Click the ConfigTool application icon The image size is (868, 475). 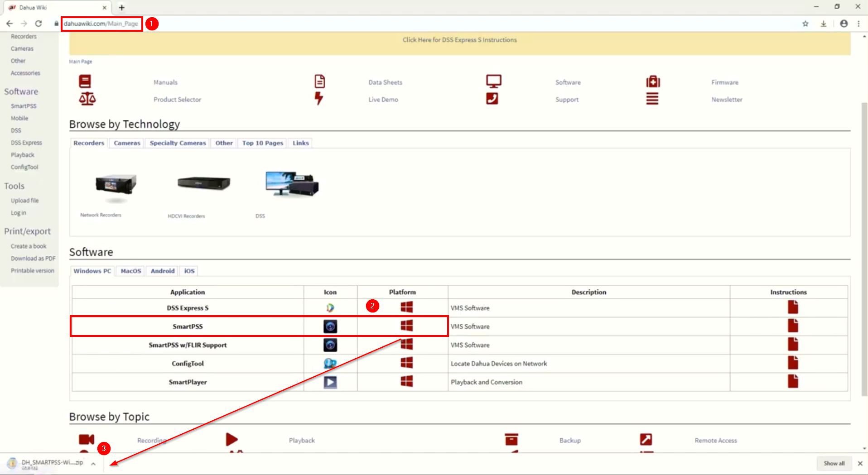point(330,363)
